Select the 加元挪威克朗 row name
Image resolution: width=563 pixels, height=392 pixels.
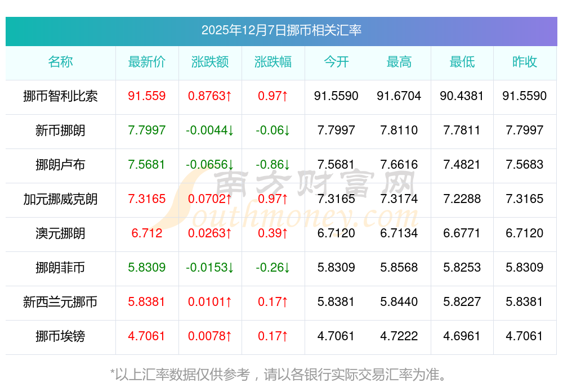[60, 199]
